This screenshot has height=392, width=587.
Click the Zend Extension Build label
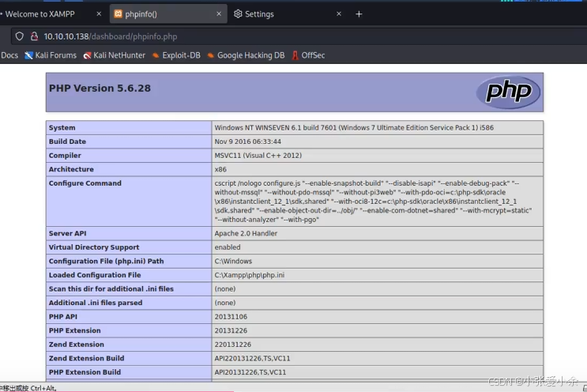pyautogui.click(x=86, y=358)
